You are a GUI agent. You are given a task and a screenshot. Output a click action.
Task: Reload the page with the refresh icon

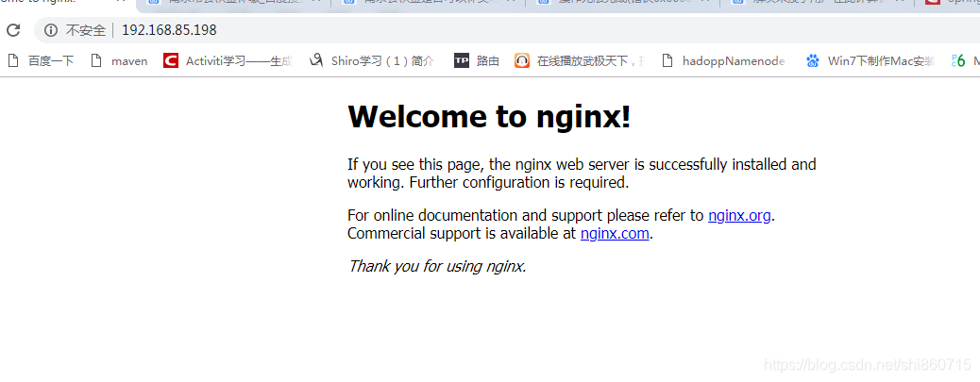(x=13, y=30)
